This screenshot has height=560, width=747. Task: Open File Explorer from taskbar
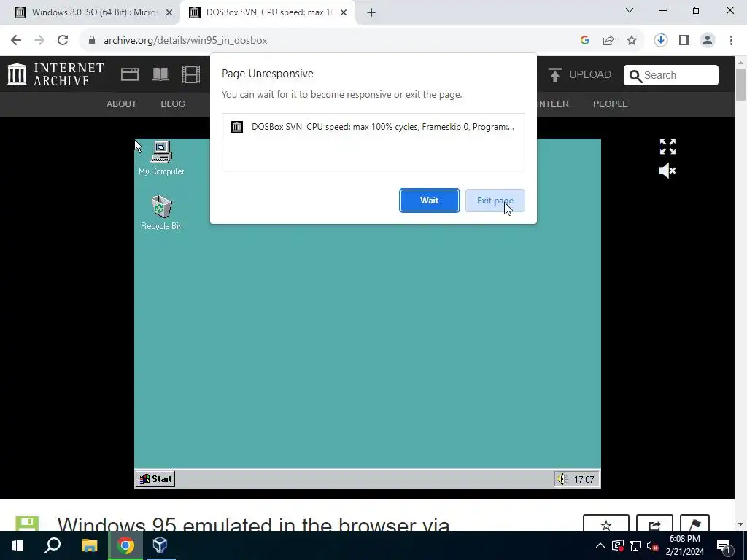tap(89, 545)
